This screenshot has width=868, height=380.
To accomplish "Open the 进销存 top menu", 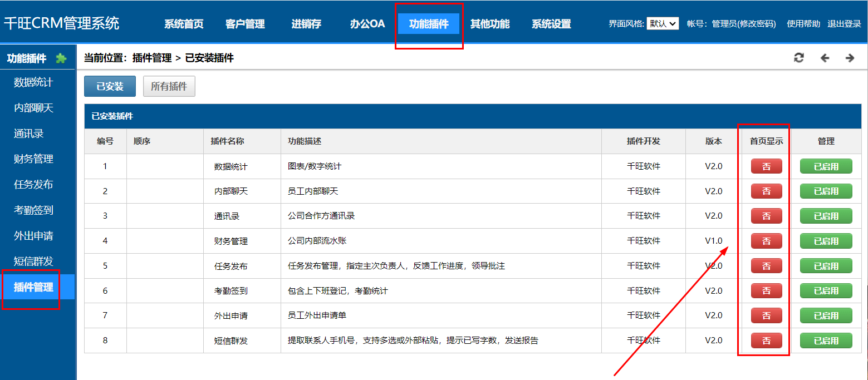I will pos(306,24).
